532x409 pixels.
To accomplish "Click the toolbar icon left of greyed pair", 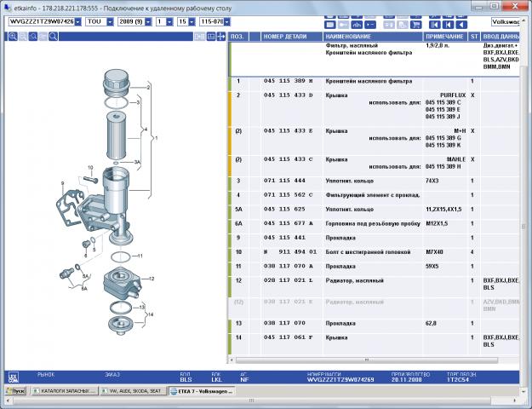I will 369,25.
